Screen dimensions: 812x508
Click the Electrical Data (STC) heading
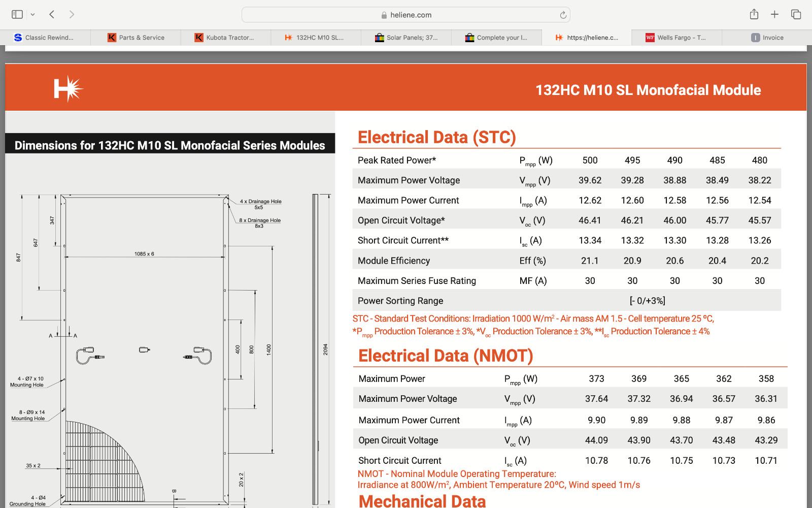click(x=437, y=137)
